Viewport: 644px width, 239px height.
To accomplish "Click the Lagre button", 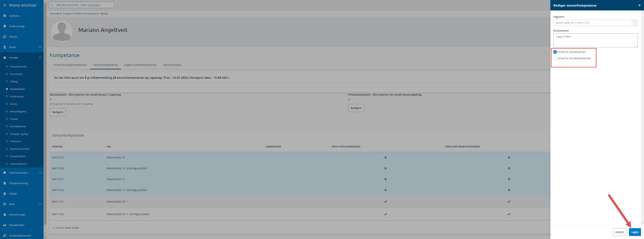I will tap(635, 232).
